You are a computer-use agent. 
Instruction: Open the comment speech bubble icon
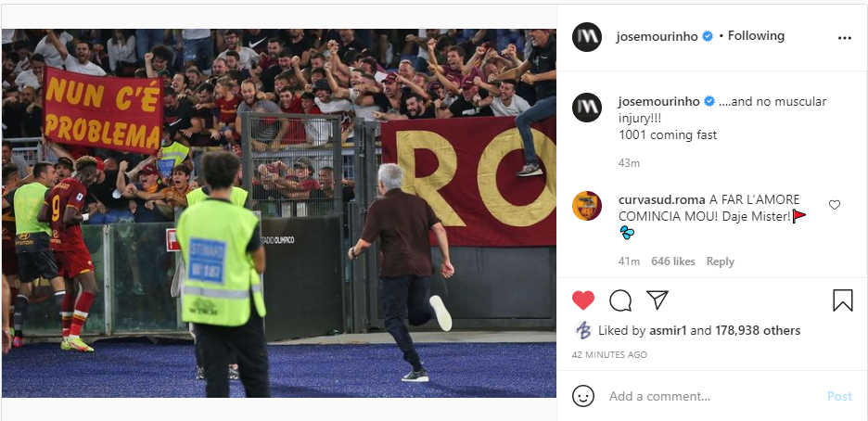point(620,300)
